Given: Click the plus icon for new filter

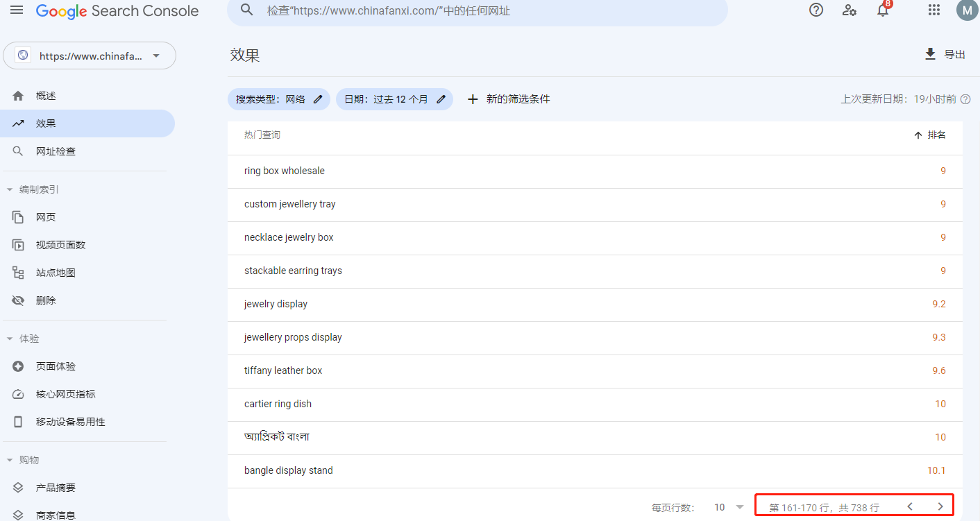Looking at the screenshot, I should click(x=473, y=99).
